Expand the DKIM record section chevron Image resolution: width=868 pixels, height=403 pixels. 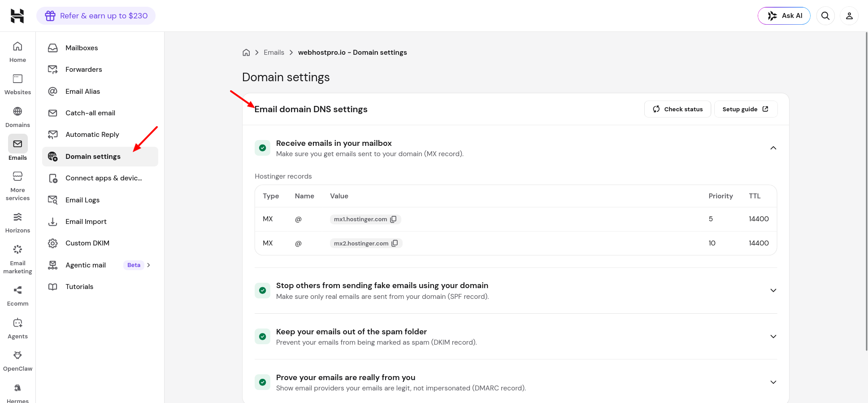tap(773, 337)
